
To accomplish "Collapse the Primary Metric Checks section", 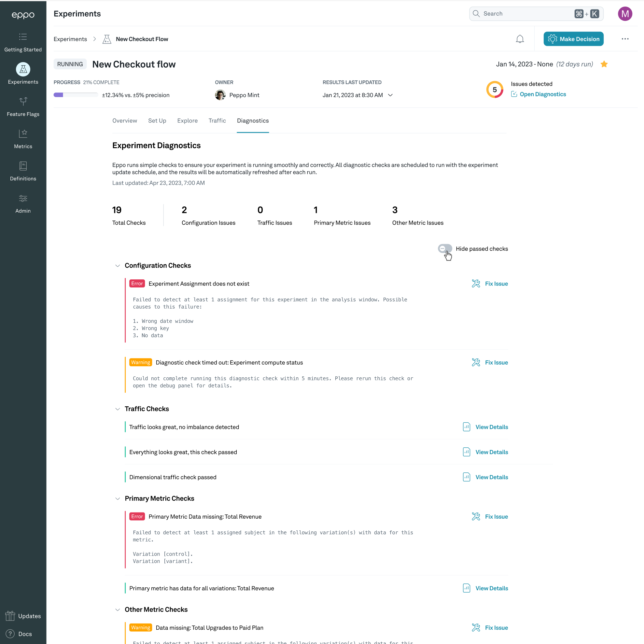I will pyautogui.click(x=117, y=498).
